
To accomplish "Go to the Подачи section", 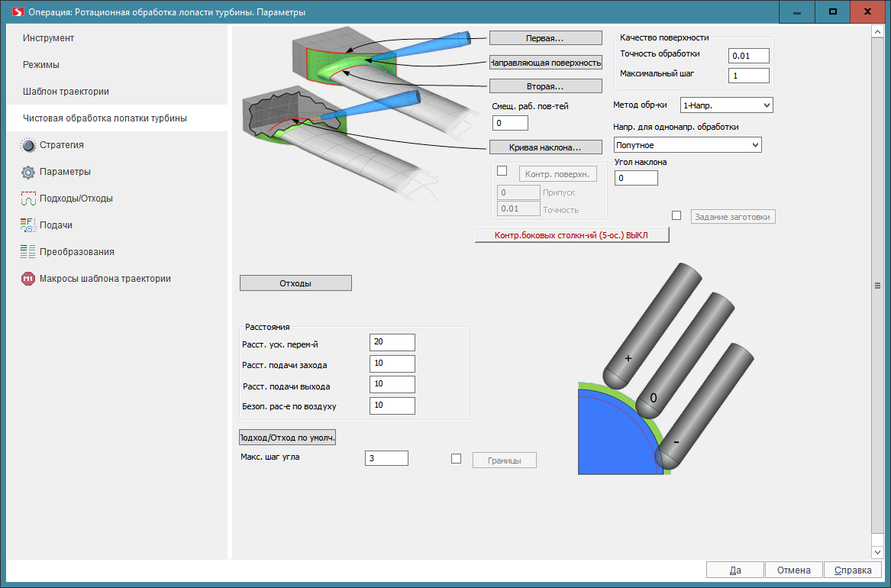I will click(56, 225).
